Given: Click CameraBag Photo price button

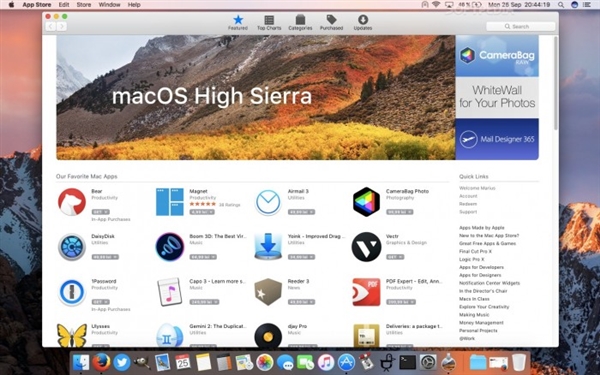Looking at the screenshot, I should tap(399, 212).
